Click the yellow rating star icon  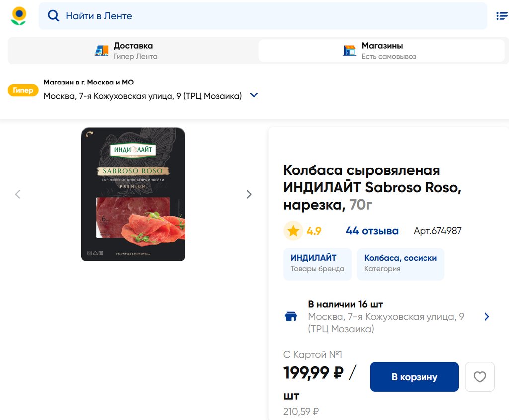(293, 231)
